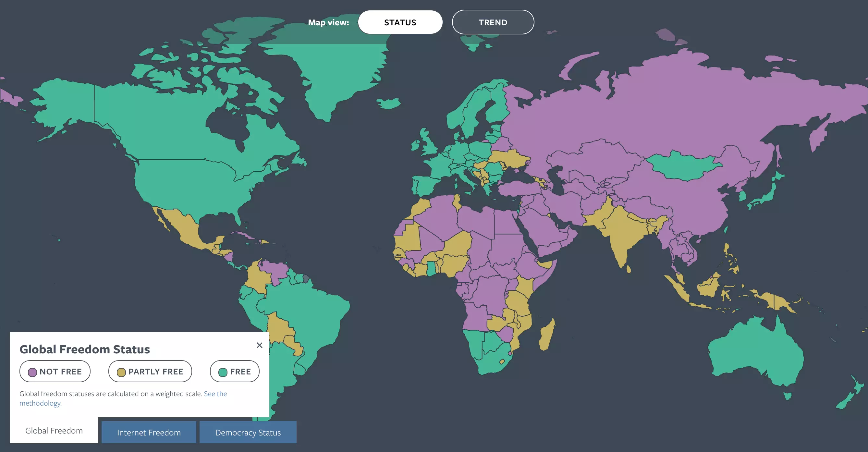Select Ghana on the map
Viewport: 868px width, 452px height.
(x=431, y=269)
